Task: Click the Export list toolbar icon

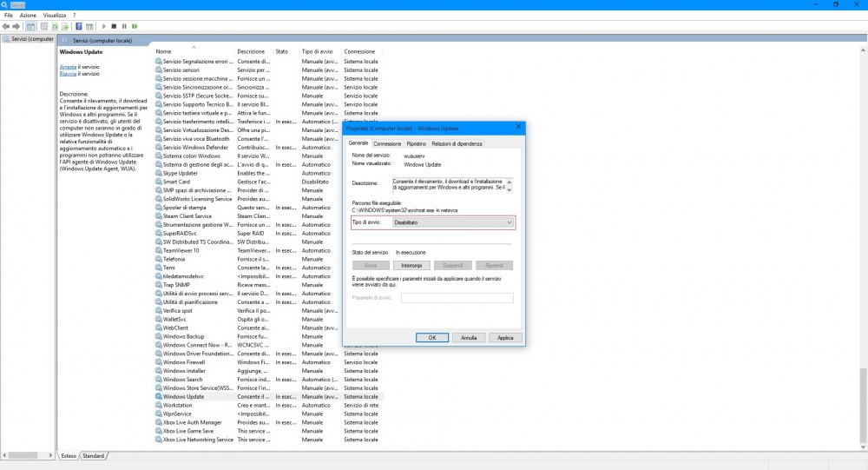Action: click(x=65, y=27)
